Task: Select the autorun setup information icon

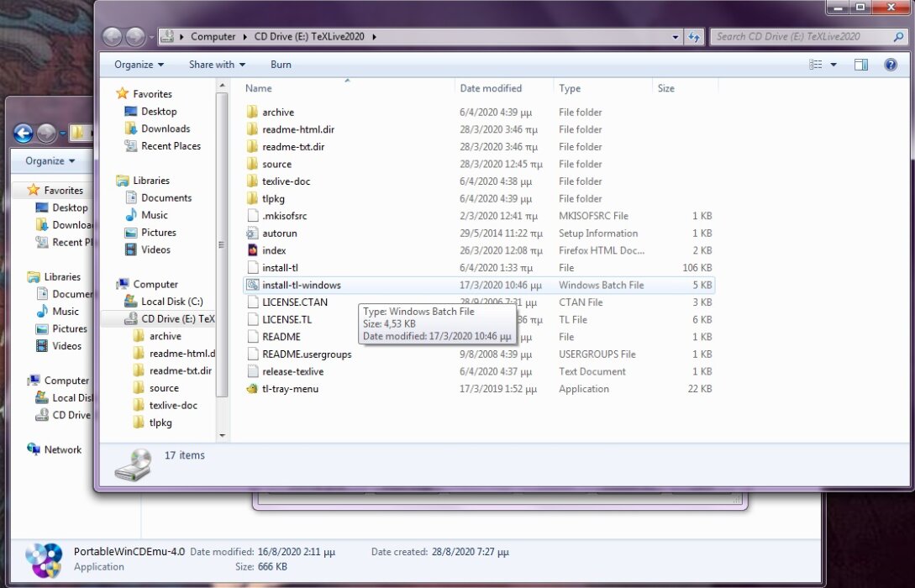Action: point(252,234)
